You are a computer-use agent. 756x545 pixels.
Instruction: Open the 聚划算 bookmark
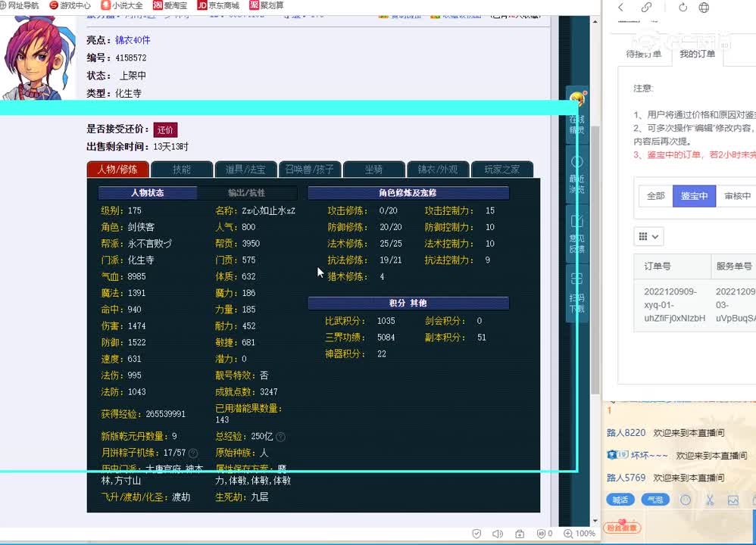[x=267, y=5]
